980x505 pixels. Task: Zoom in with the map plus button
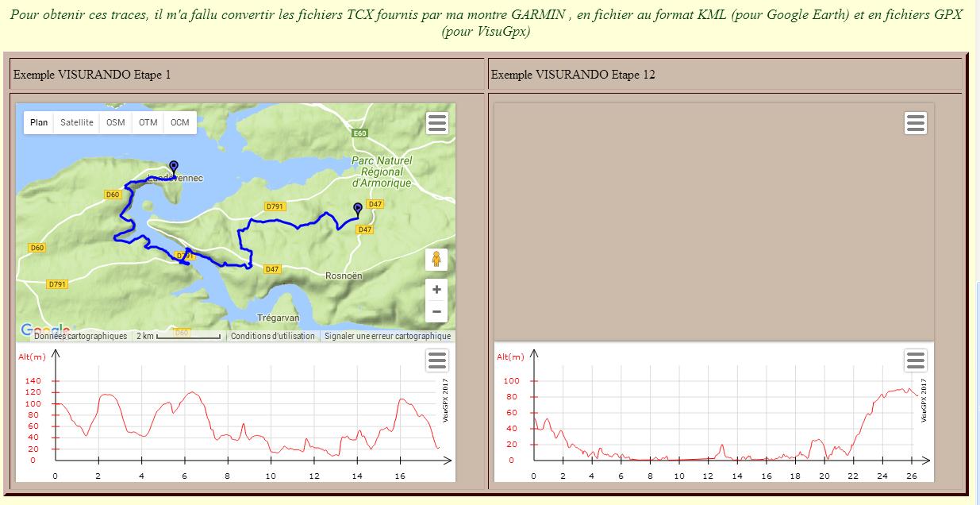pos(436,290)
